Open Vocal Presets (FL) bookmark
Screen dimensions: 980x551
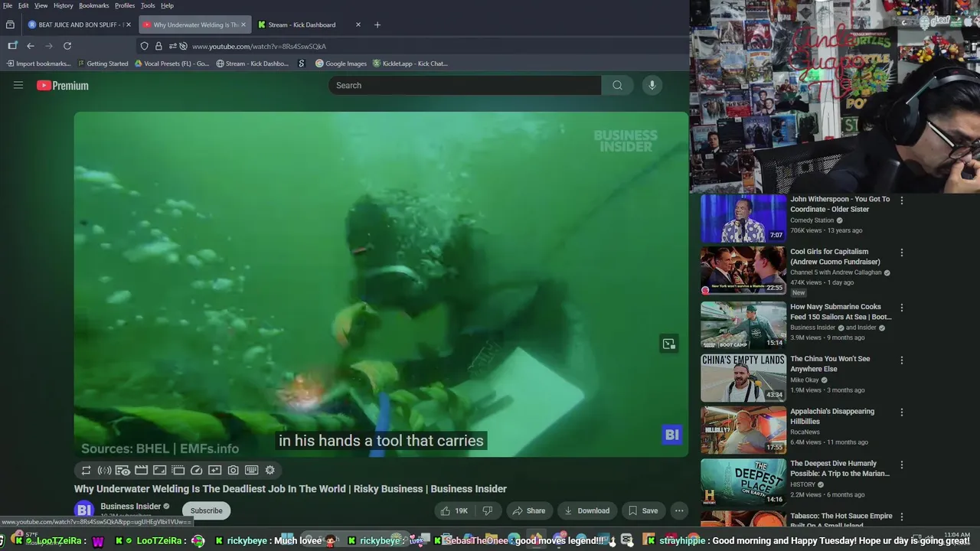point(171,64)
